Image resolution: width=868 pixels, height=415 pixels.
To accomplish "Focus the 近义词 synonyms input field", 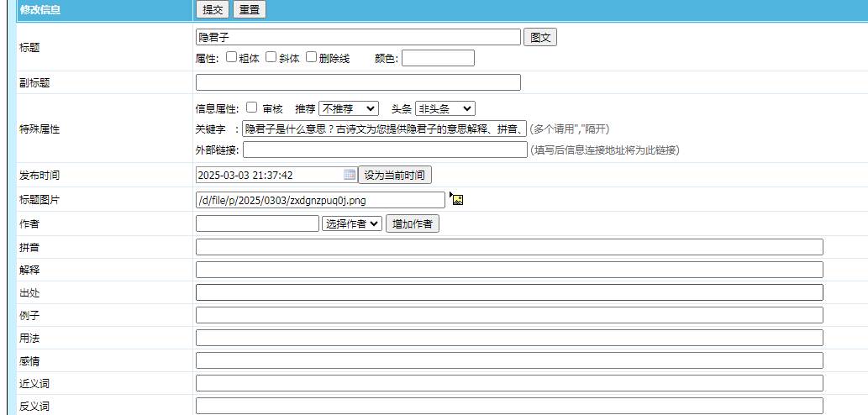I will point(509,383).
